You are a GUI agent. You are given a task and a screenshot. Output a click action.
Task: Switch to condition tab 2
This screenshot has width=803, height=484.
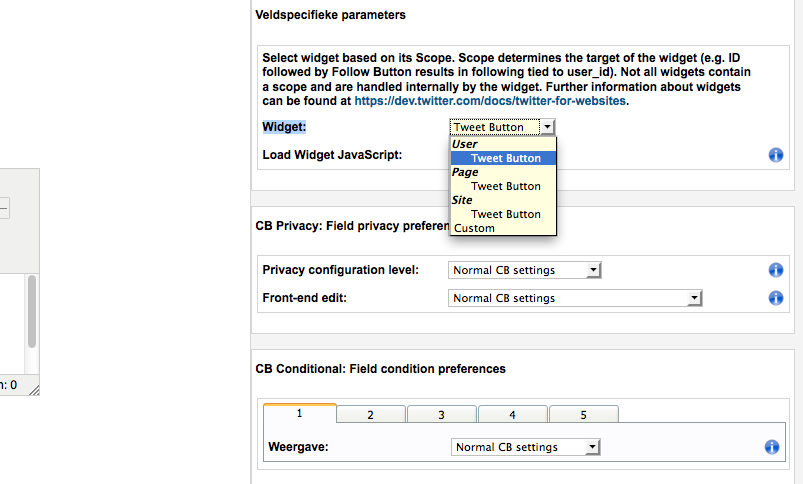point(371,414)
